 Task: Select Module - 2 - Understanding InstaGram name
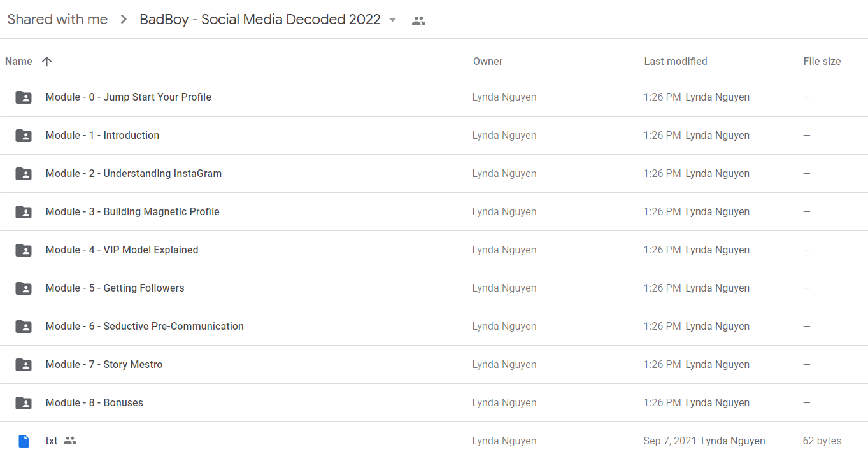click(x=134, y=174)
